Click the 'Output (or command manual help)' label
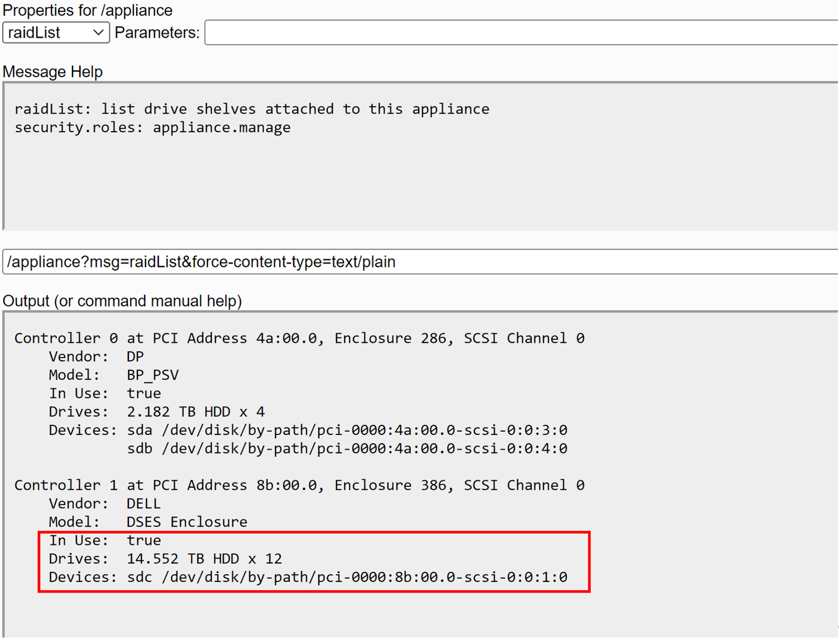This screenshot has height=644, width=839. [122, 301]
